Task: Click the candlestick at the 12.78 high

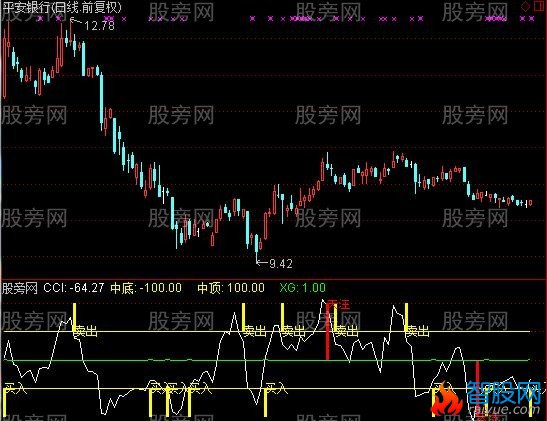Action: [x=71, y=33]
